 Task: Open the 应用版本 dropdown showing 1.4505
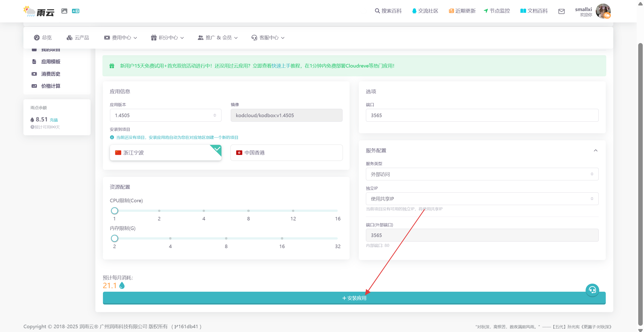[x=166, y=115]
